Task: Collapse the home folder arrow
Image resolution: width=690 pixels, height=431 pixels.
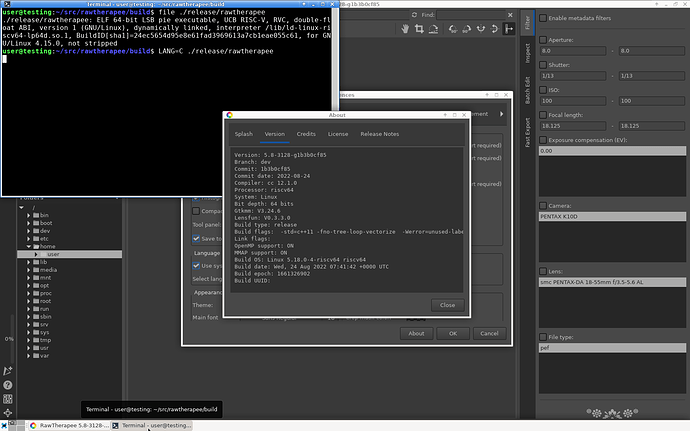Action: click(x=29, y=247)
